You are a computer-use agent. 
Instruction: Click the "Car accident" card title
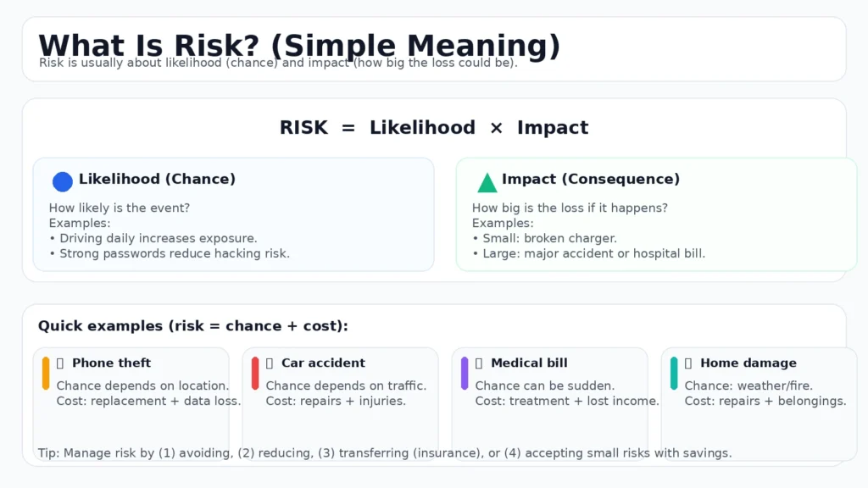323,363
